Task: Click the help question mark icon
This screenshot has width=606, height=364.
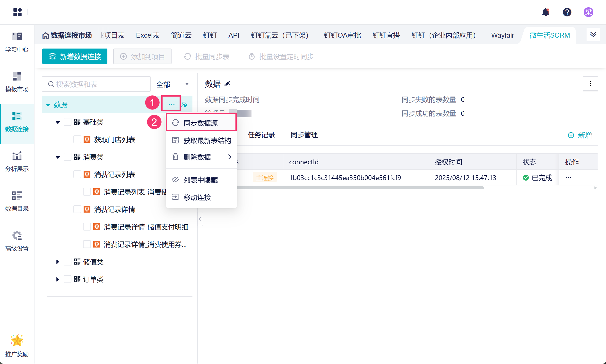Action: pyautogui.click(x=567, y=12)
